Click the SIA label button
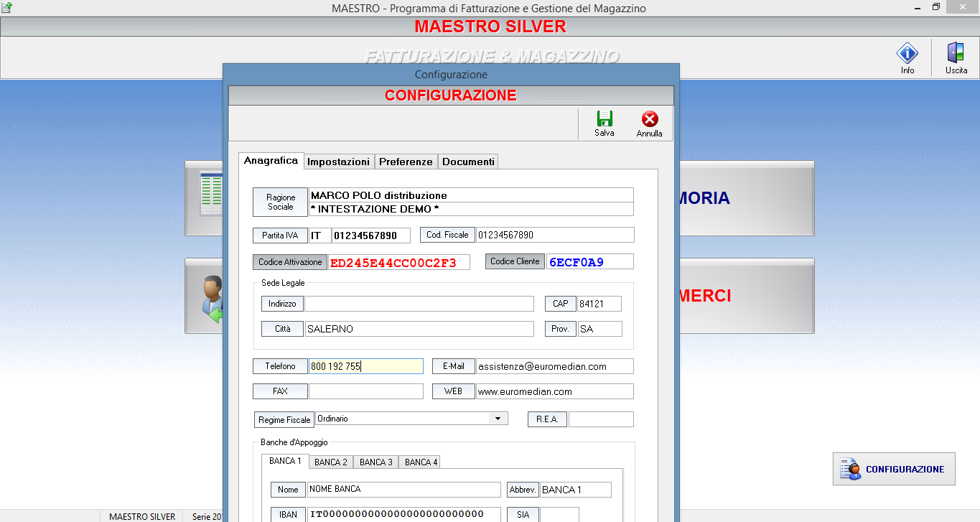This screenshot has width=980, height=522. [x=523, y=515]
